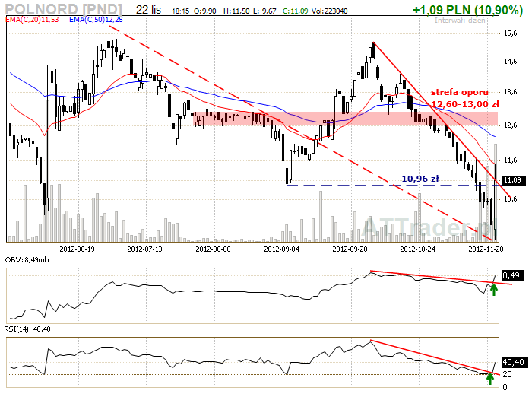Click the current price tag 11,09
The height and width of the screenshot is (397, 532).
coord(513,180)
